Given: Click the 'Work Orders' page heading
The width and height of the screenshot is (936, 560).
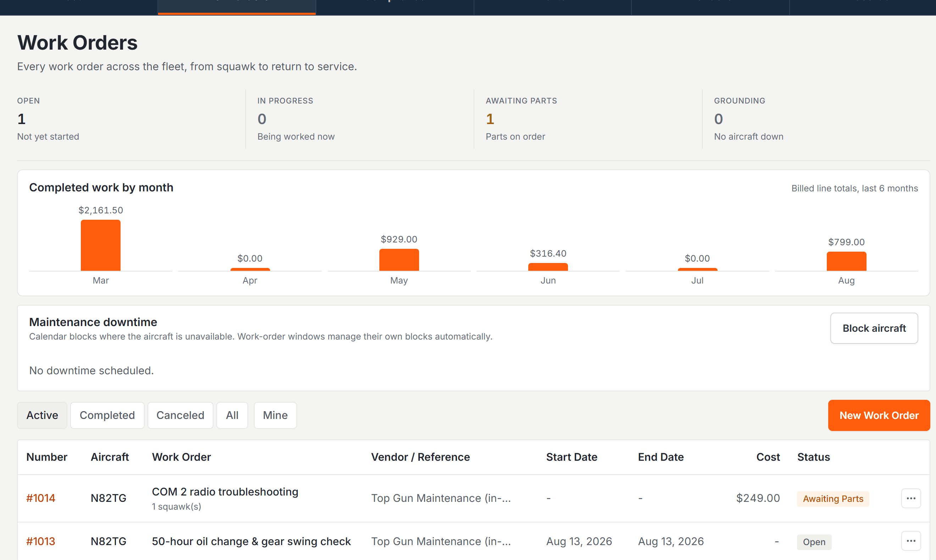Looking at the screenshot, I should (77, 42).
